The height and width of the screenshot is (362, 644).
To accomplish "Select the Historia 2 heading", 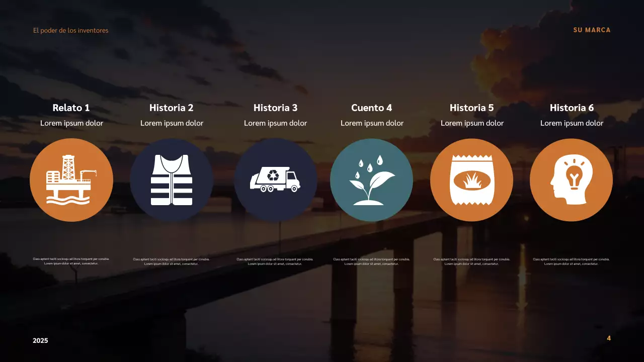I will [x=172, y=108].
